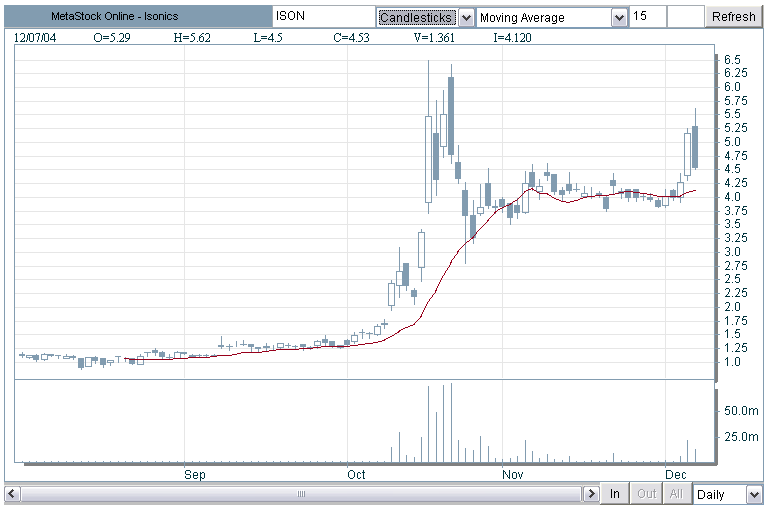The width and height of the screenshot is (767, 509).
Task: Click the ISON ticker symbol field
Action: coord(321,17)
